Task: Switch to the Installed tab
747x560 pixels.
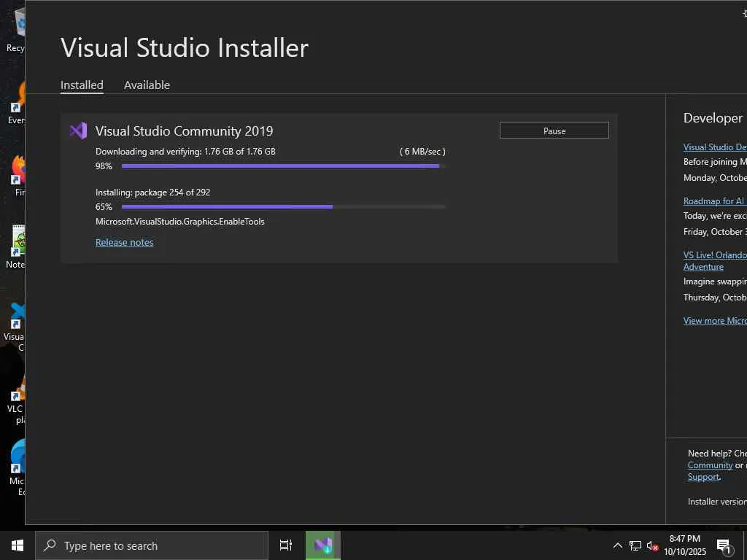Action: click(x=82, y=85)
